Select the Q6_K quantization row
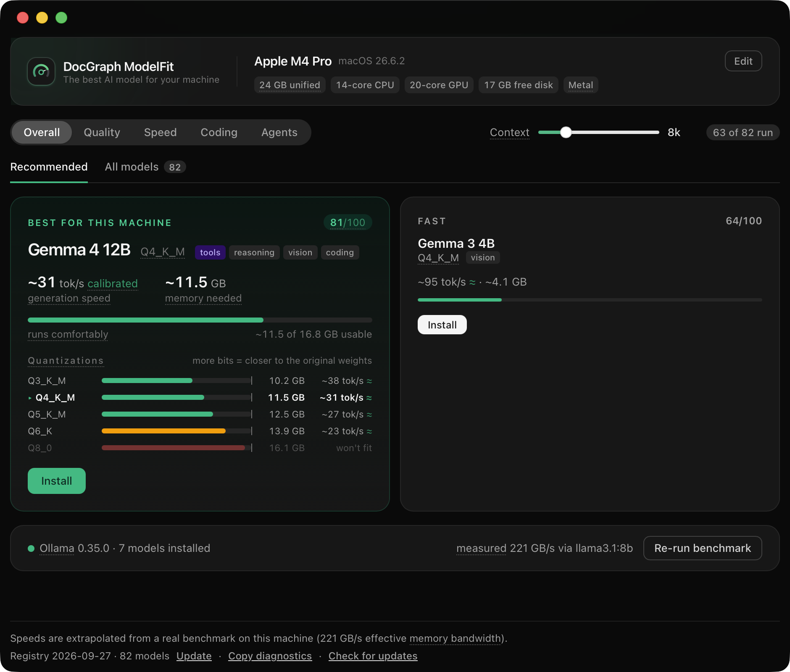790x672 pixels. tap(200, 431)
